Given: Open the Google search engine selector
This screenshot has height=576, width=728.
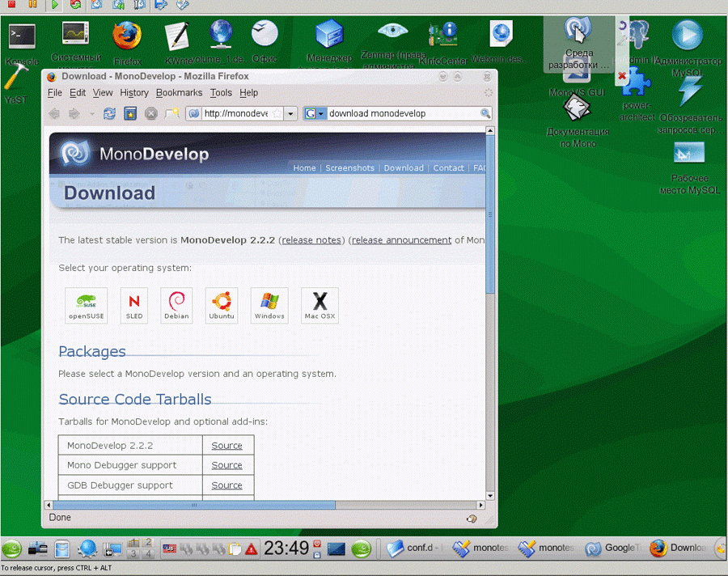Looking at the screenshot, I should [x=315, y=113].
